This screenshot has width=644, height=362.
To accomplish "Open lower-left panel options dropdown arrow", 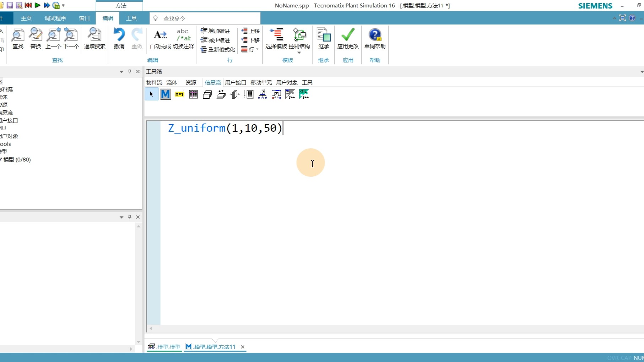I will click(121, 217).
